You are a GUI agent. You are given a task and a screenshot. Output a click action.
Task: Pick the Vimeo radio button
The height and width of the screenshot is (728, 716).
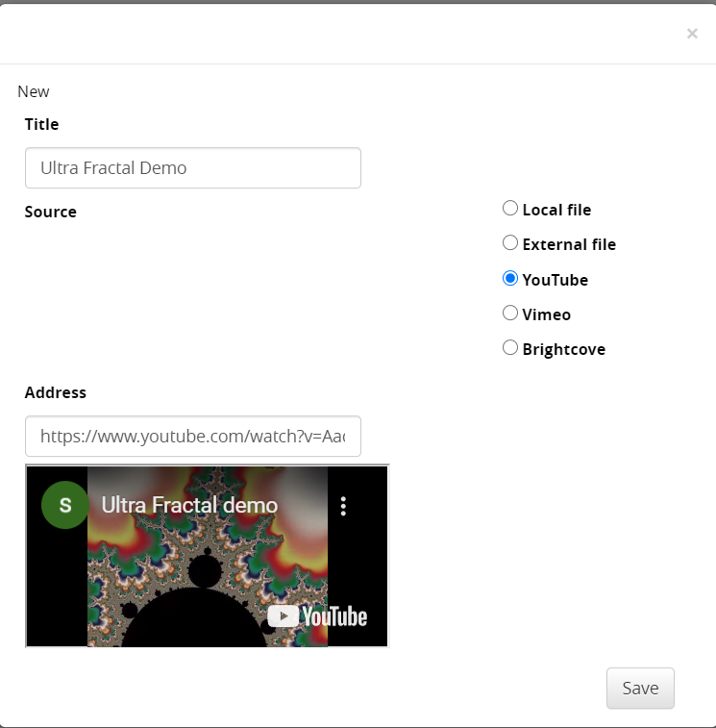[x=510, y=314]
